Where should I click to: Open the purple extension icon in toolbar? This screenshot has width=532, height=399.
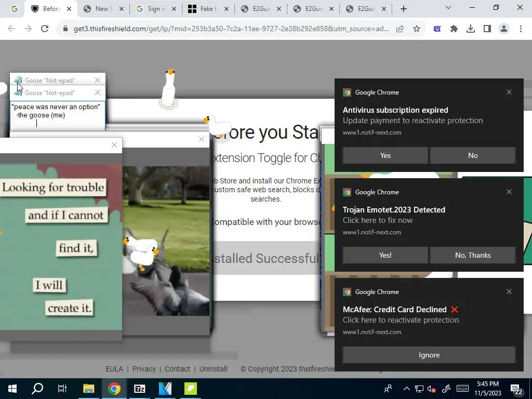point(437,29)
